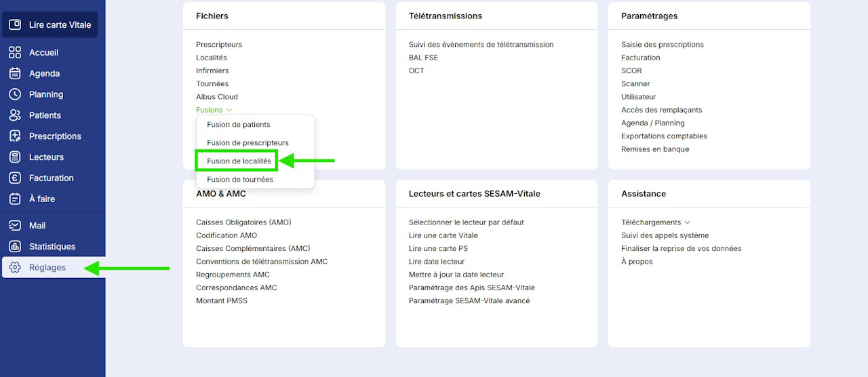
Task: Open the OCT link
Action: (416, 71)
